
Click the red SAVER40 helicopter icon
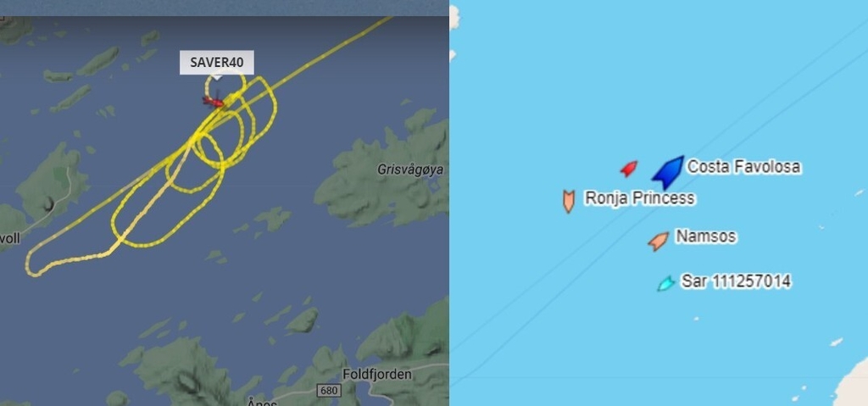click(214, 101)
